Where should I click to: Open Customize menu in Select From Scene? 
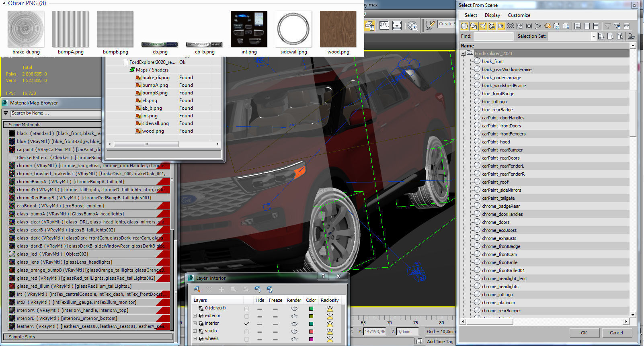pyautogui.click(x=519, y=15)
